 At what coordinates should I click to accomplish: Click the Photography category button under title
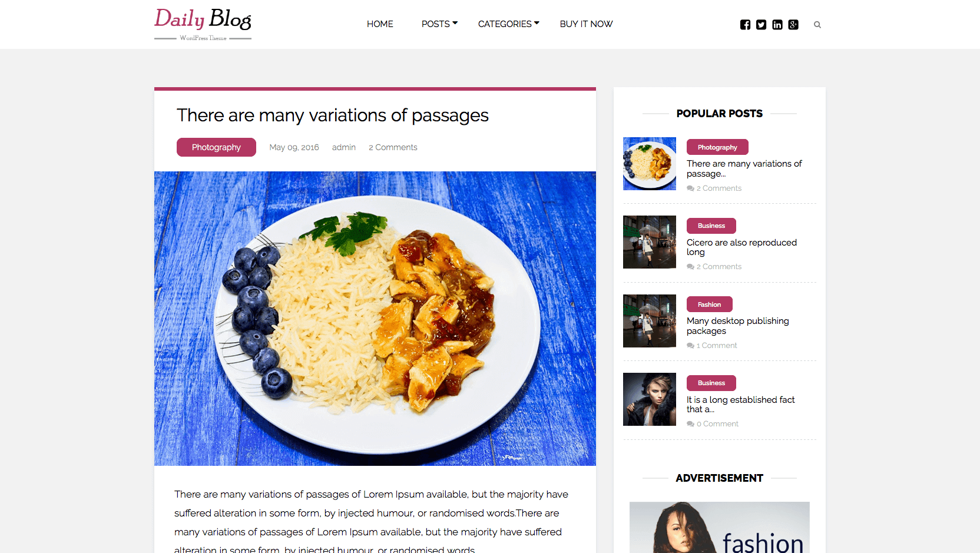tap(216, 147)
